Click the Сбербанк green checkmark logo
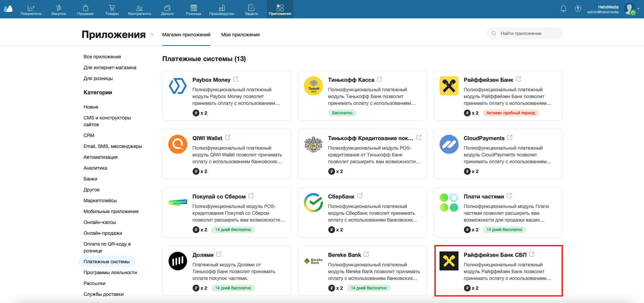Image resolution: width=644 pixels, height=303 pixels. click(x=313, y=203)
